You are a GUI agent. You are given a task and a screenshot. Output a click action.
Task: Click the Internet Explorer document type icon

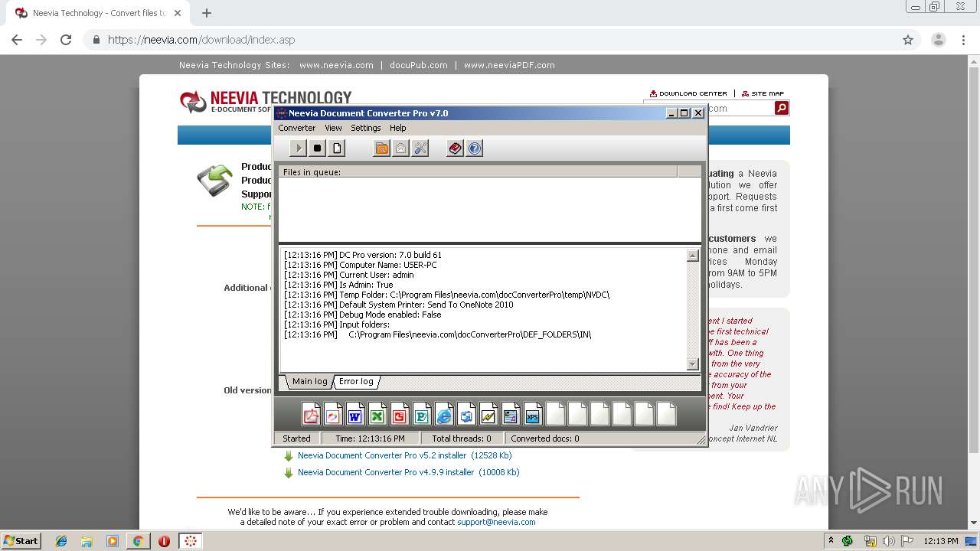444,414
